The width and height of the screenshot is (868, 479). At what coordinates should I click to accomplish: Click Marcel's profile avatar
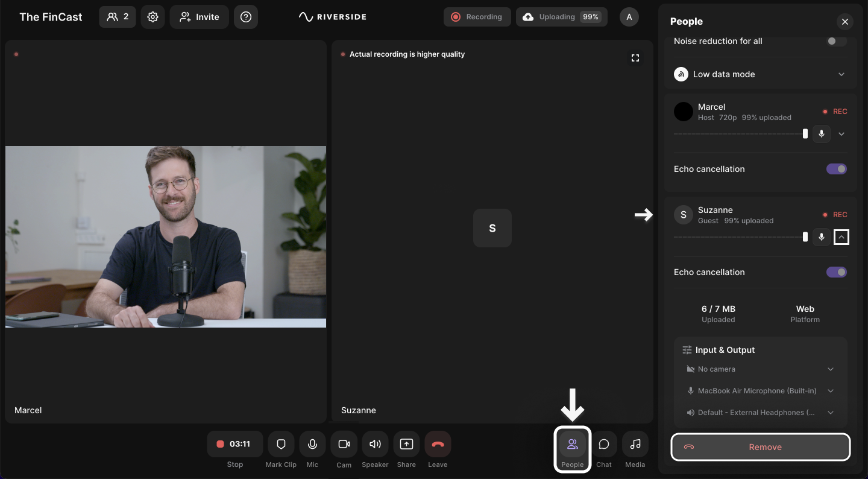684,112
